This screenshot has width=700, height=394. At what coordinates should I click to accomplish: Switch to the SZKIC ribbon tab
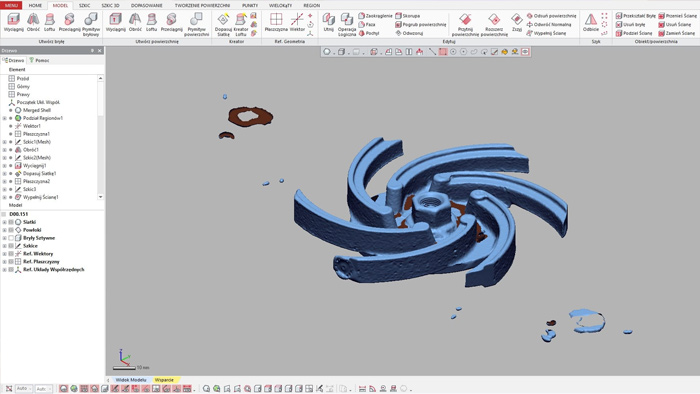[x=84, y=5]
